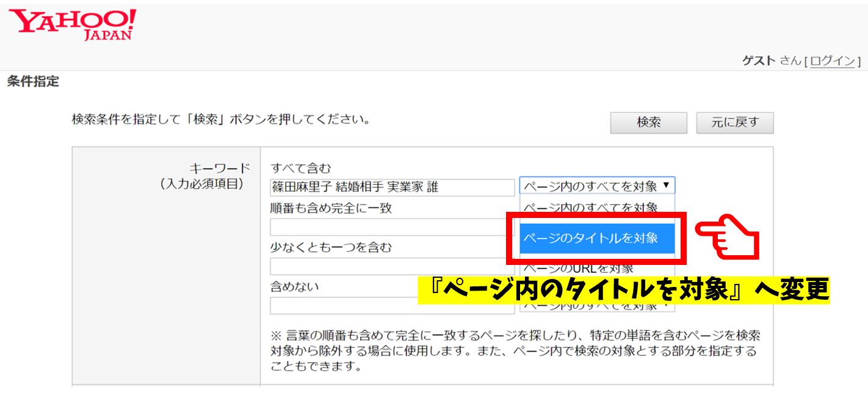This screenshot has width=868, height=395.
Task: Click the red pointing hand icon
Action: click(x=727, y=238)
